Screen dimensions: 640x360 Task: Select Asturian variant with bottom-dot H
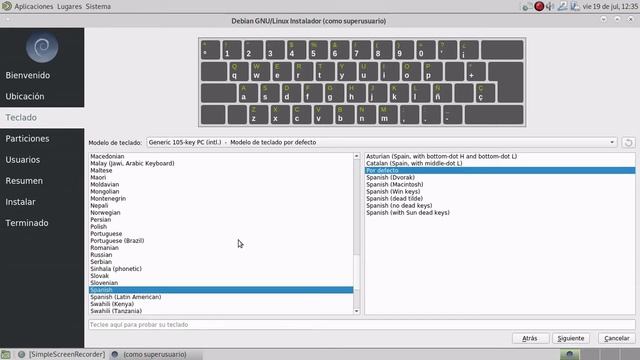point(500,156)
